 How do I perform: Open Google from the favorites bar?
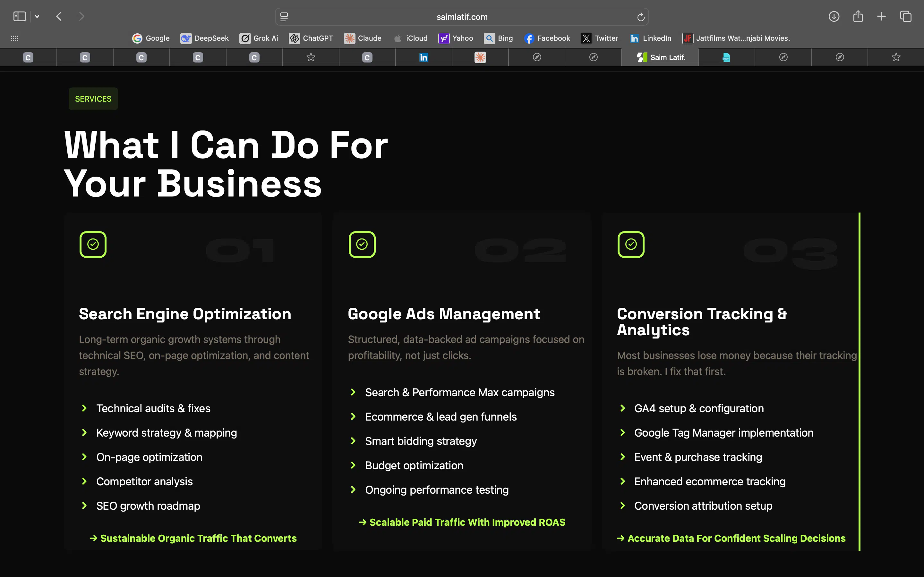tap(150, 38)
